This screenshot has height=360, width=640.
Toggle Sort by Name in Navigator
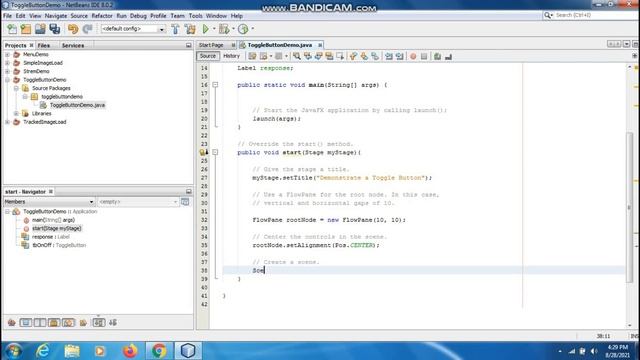99,323
